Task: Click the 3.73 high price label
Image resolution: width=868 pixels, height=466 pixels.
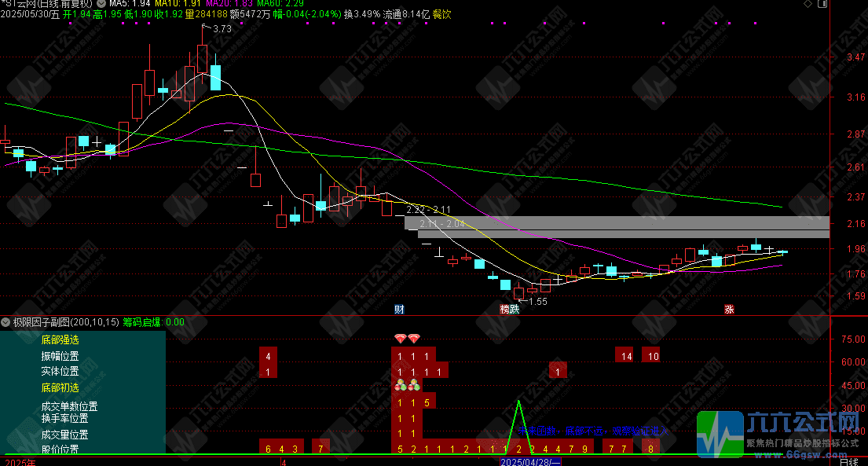Action: pos(222,29)
